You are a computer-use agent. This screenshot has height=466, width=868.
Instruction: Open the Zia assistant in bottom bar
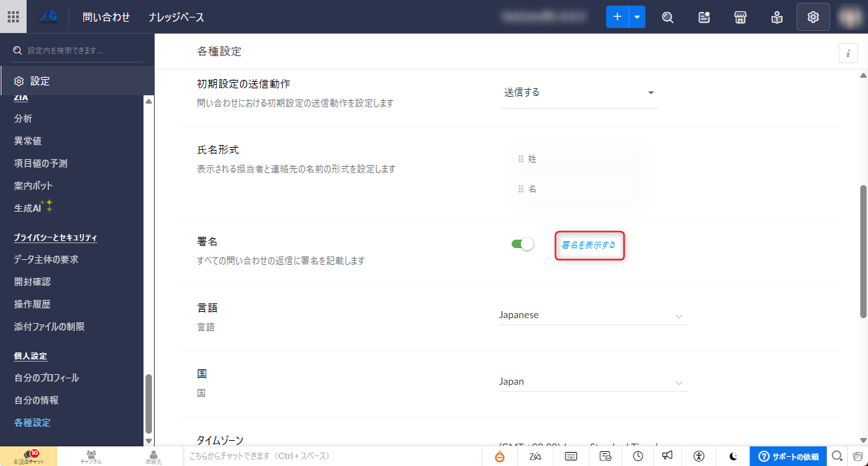[x=535, y=456]
